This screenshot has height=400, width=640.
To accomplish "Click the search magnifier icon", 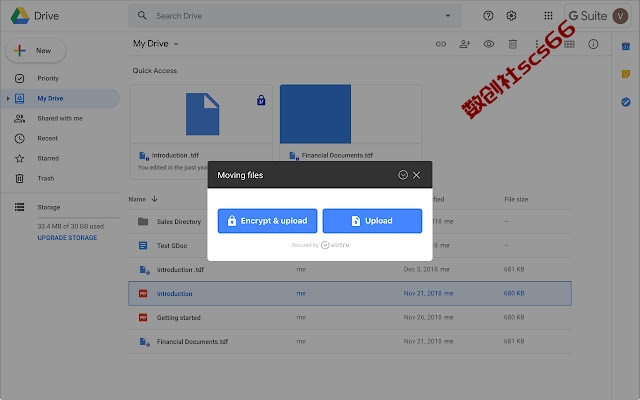I will coord(142,16).
